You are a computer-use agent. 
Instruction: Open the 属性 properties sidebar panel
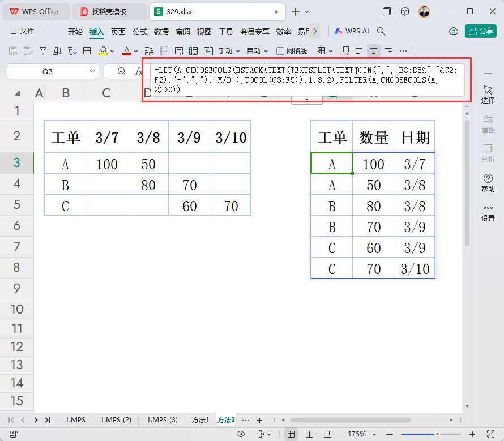(x=488, y=124)
